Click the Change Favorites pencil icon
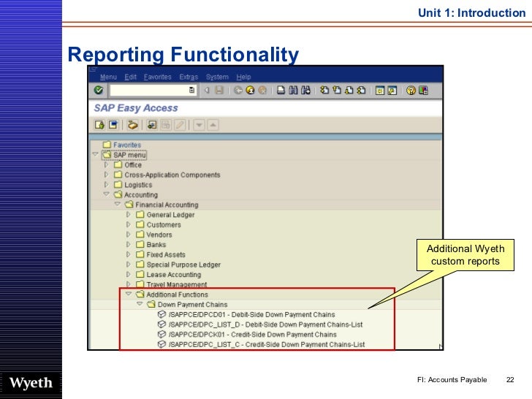Screen dimensions: 532x399 (x=180, y=125)
